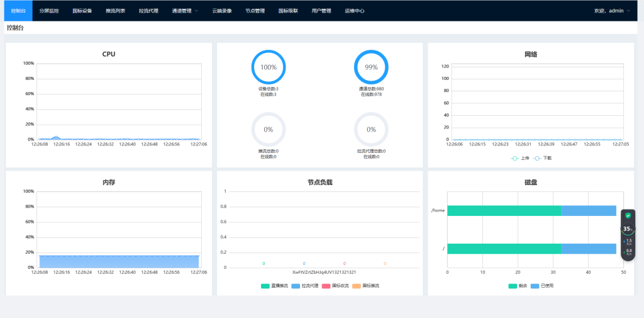This screenshot has height=318, width=644.
Task: Click the 35% circular gauge on floating widget
Action: [x=627, y=229]
